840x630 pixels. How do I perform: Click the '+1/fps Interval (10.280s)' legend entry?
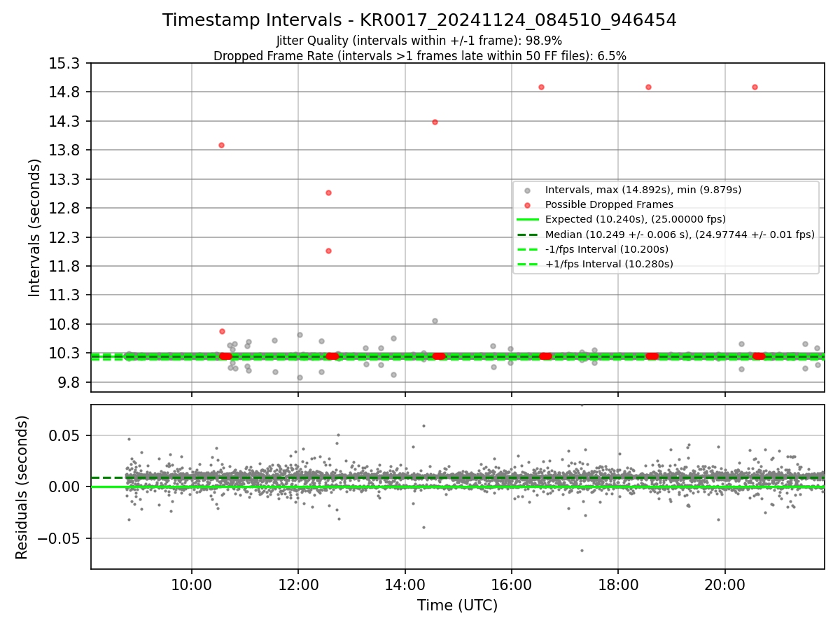pos(609,264)
